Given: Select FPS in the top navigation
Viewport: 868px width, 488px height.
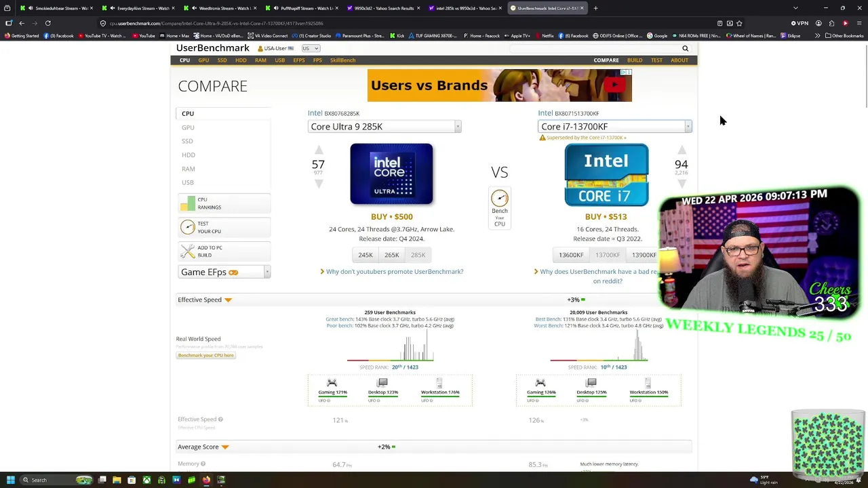Looking at the screenshot, I should (x=317, y=60).
